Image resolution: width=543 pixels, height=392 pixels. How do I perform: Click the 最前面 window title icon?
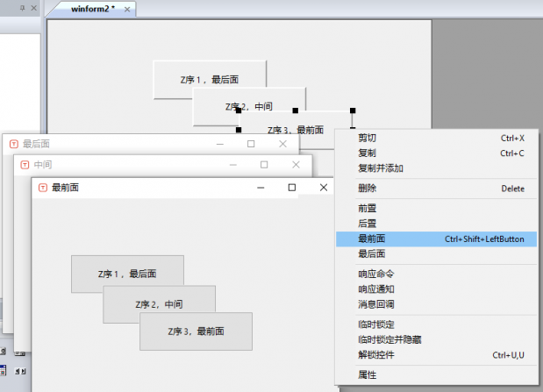click(43, 188)
